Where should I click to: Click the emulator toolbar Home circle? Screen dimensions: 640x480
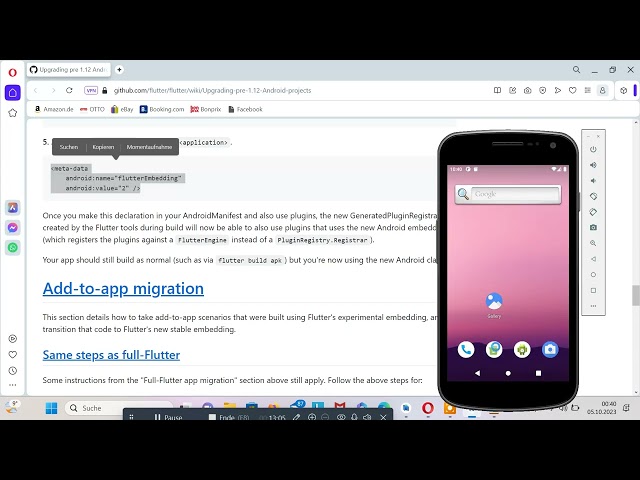point(593,275)
